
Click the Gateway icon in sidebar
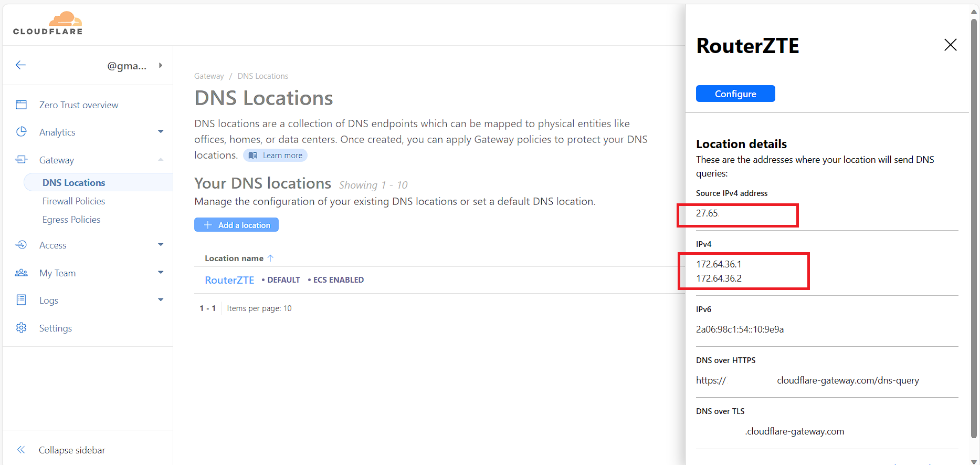(x=21, y=159)
